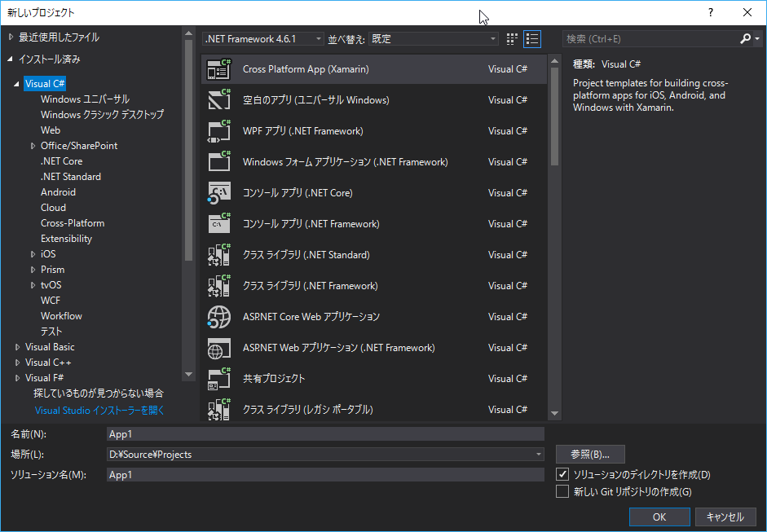The height and width of the screenshot is (532, 767).
Task: Click the コンソール アプリ (.NET Framework) icon
Action: pyautogui.click(x=218, y=224)
